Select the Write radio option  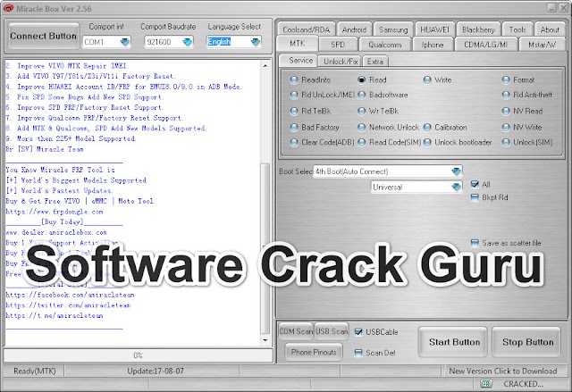click(427, 79)
